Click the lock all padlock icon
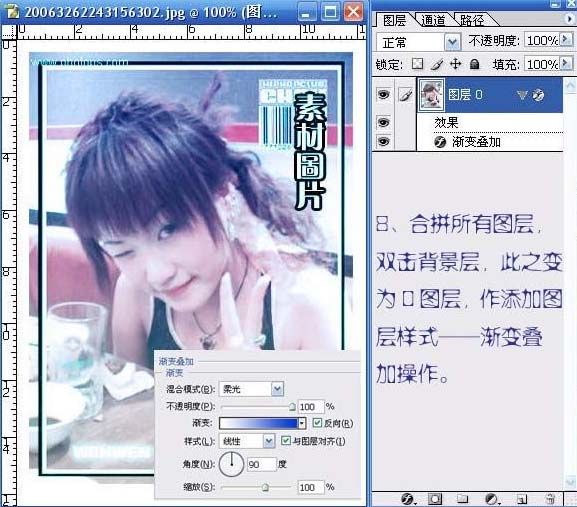The image size is (577, 507). point(475,64)
